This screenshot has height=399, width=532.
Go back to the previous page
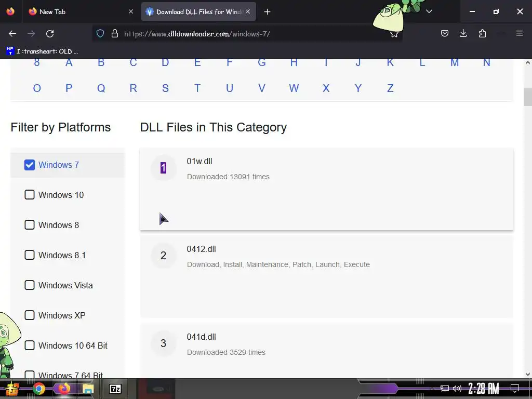(12, 34)
